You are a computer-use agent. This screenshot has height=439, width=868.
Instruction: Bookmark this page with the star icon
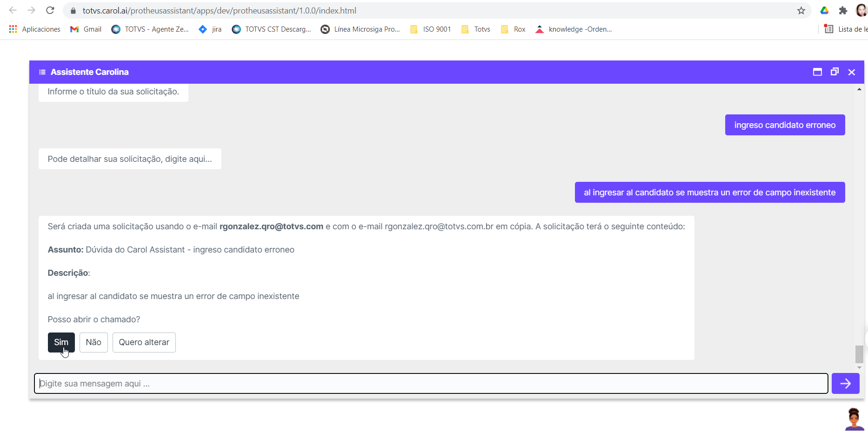[801, 11]
